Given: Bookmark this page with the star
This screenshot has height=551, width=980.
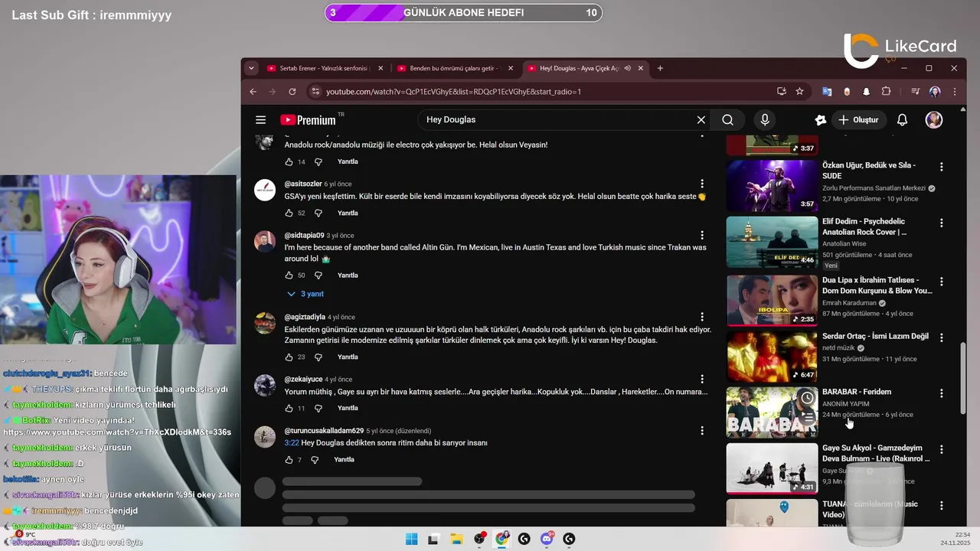Looking at the screenshot, I should coord(799,91).
